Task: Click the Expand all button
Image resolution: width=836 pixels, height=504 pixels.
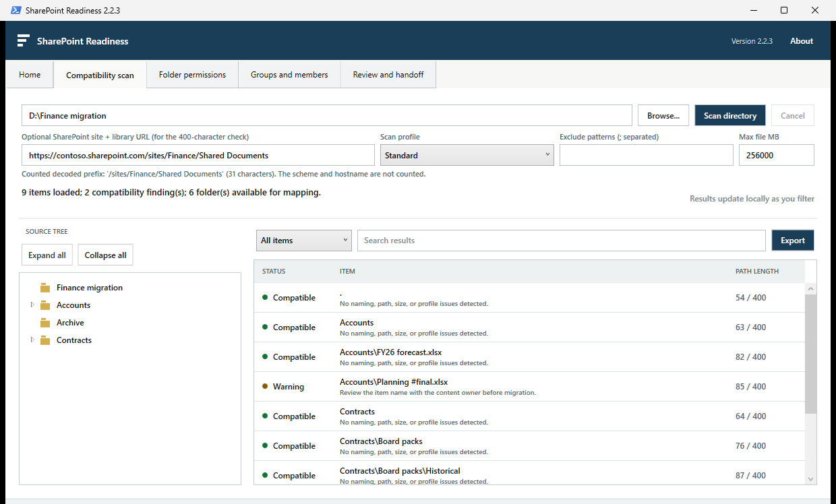Action: (47, 255)
